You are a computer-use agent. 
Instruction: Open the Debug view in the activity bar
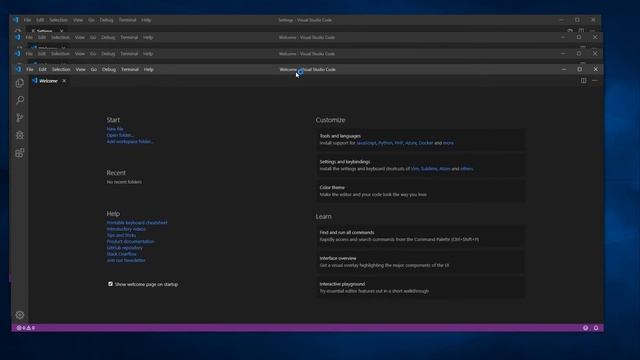(20, 135)
